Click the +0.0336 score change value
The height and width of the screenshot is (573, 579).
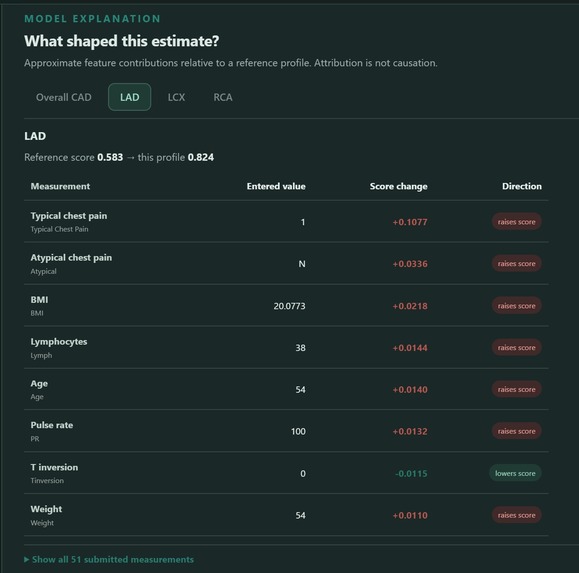(x=410, y=264)
